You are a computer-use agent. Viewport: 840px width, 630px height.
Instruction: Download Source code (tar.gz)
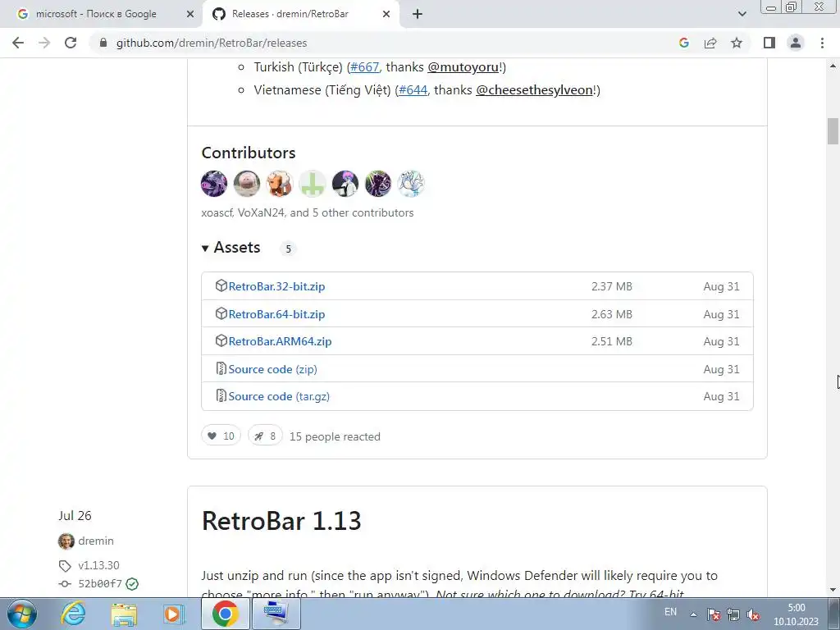coord(279,396)
